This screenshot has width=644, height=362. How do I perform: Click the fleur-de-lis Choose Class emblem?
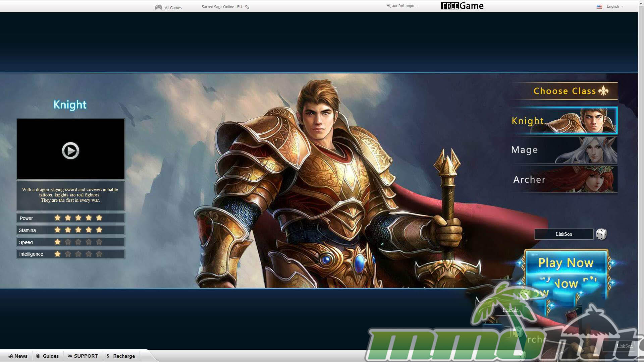pos(603,90)
